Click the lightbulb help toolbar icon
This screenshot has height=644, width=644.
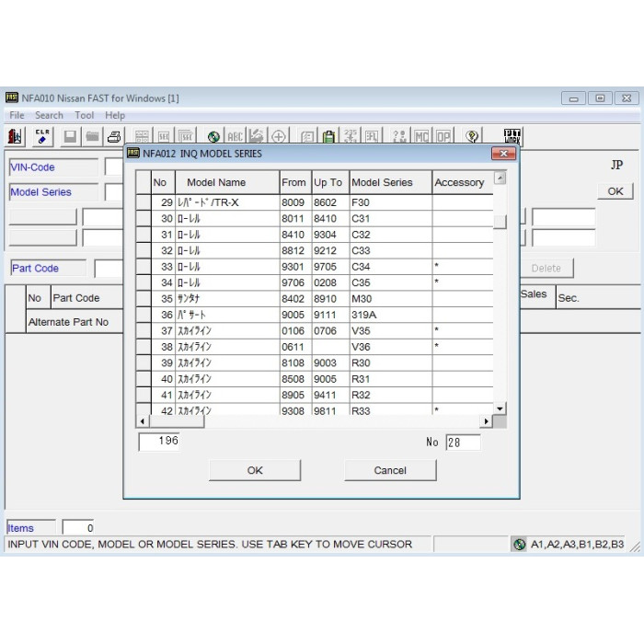[x=472, y=136]
